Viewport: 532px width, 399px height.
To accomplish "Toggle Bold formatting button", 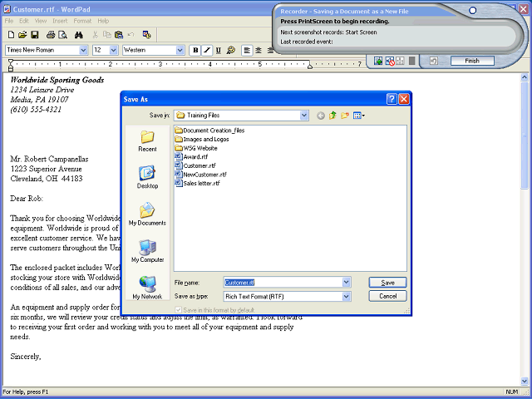I will click(x=195, y=50).
